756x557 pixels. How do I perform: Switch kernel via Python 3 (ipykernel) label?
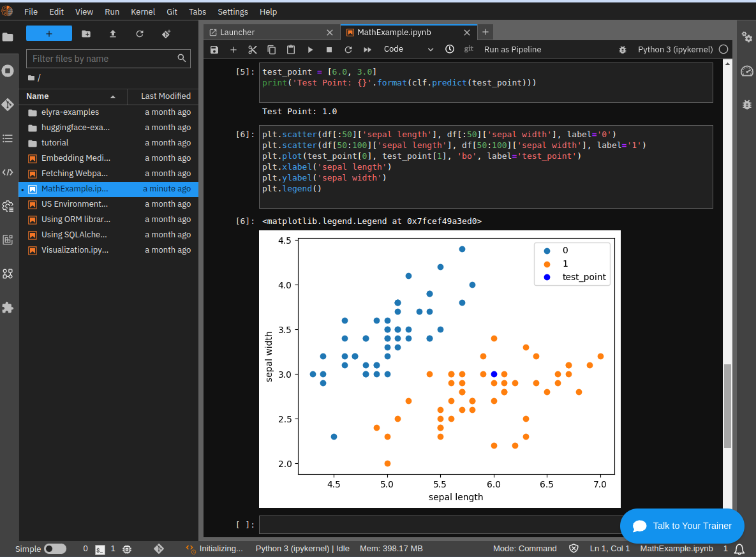[x=675, y=49]
